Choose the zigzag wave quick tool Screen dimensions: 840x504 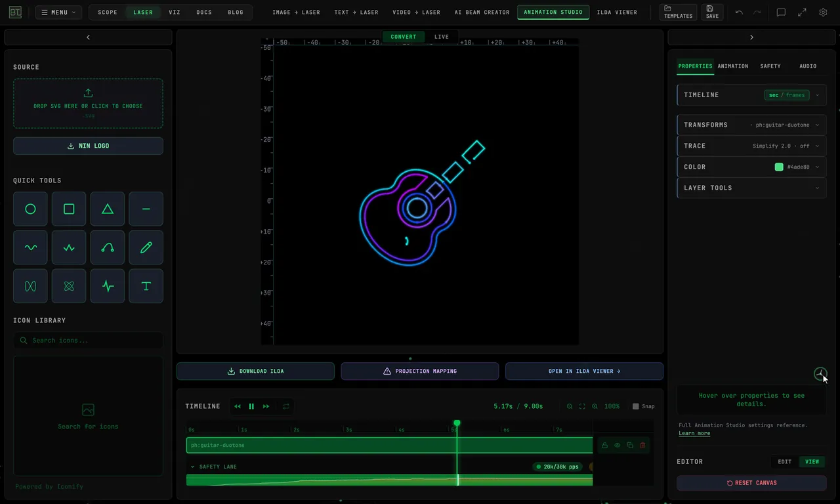(x=69, y=247)
